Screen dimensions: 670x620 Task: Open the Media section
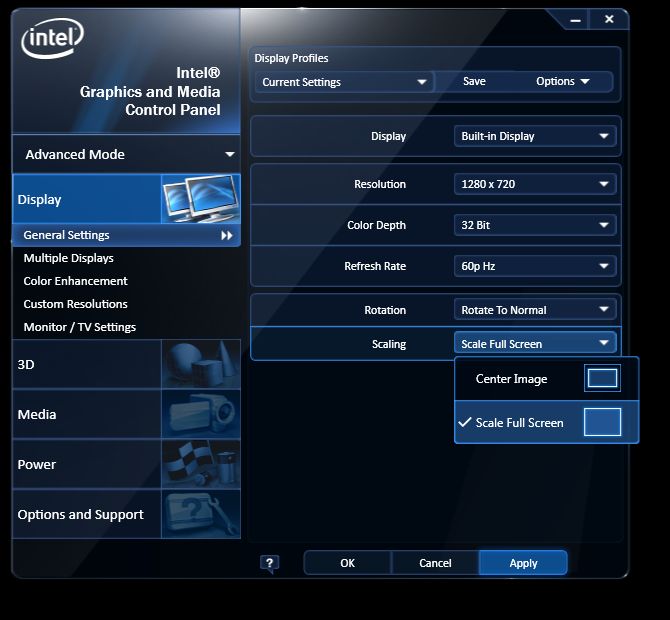pos(127,414)
